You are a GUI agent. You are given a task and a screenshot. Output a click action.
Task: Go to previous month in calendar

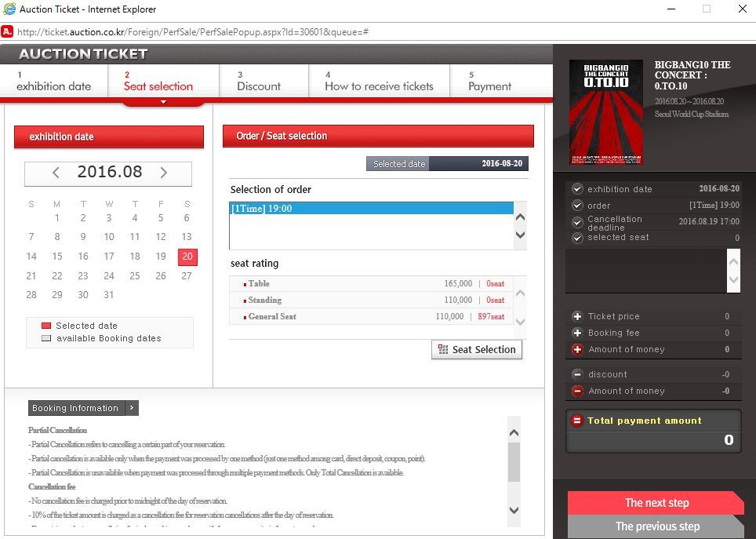click(x=56, y=173)
